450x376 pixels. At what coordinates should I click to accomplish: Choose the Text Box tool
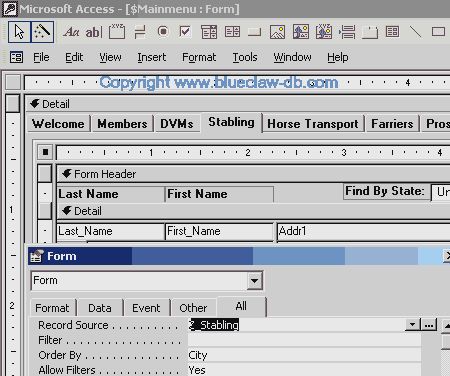tap(94, 32)
